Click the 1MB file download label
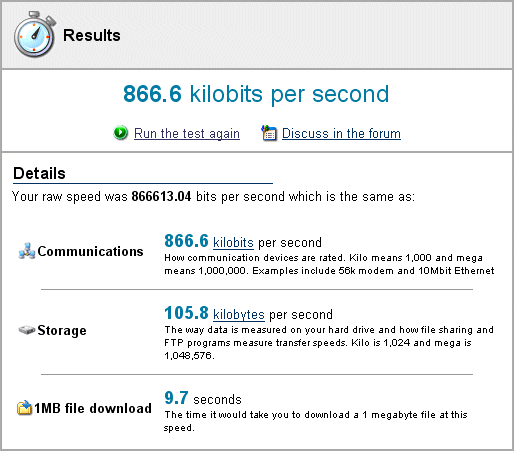This screenshot has height=451, width=514. tap(93, 408)
